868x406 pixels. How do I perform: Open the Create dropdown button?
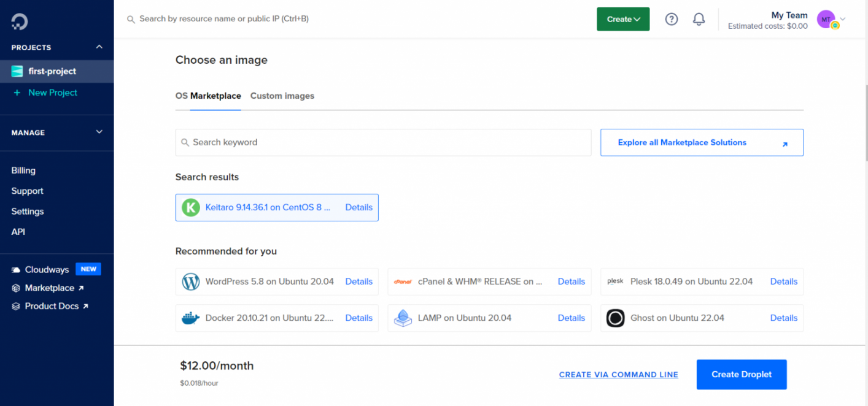[623, 19]
